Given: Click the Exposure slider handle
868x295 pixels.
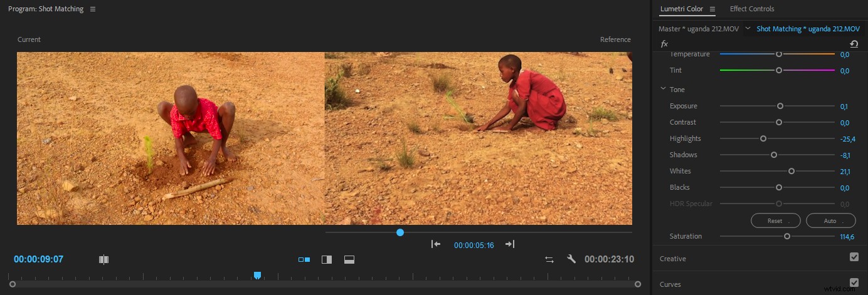Looking at the screenshot, I should point(780,106).
